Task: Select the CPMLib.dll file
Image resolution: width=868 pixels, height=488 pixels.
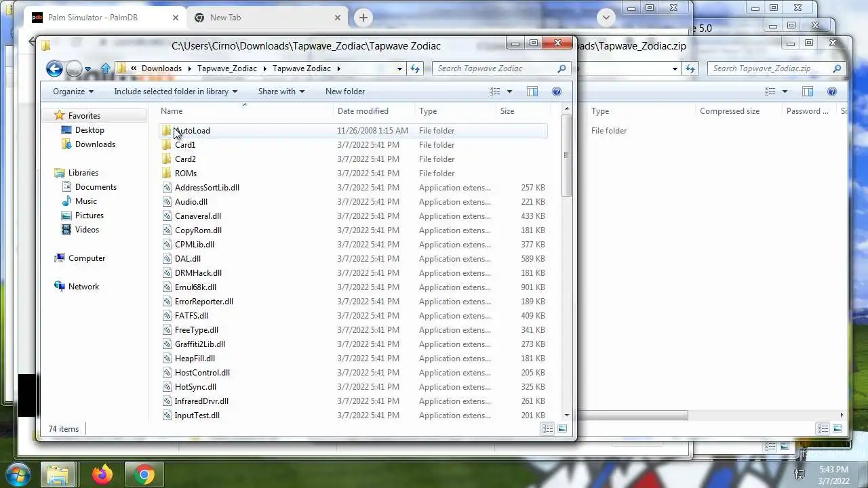Action: click(194, 245)
